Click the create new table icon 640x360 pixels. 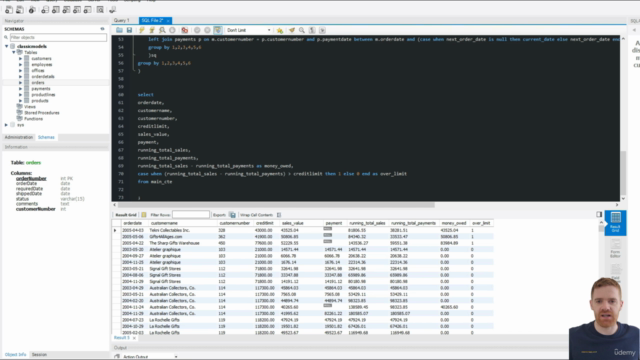56,10
